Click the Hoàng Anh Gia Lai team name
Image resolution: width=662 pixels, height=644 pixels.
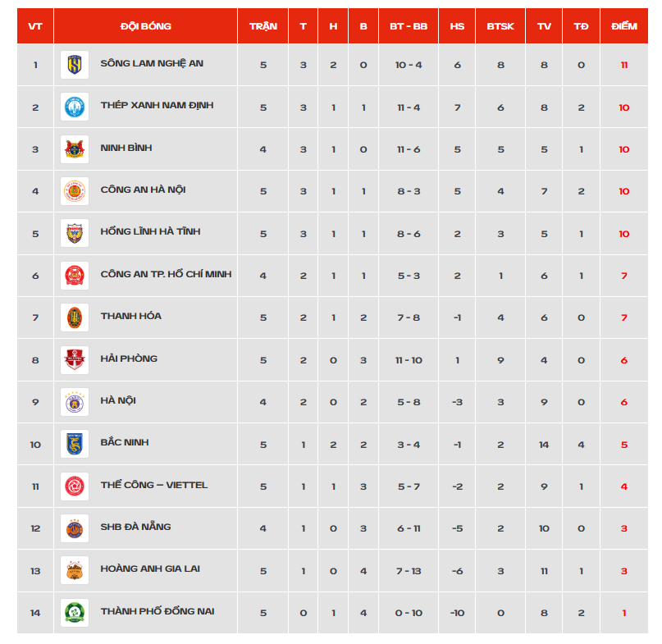tap(150, 569)
